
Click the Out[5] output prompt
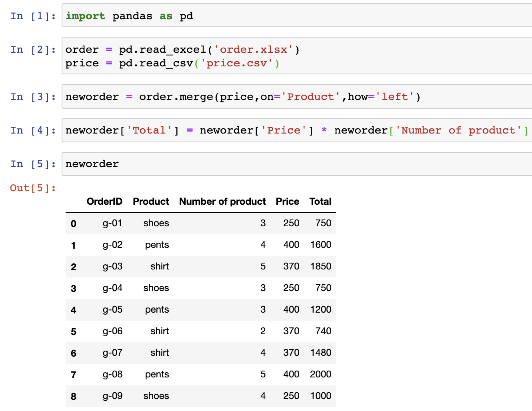coord(33,188)
